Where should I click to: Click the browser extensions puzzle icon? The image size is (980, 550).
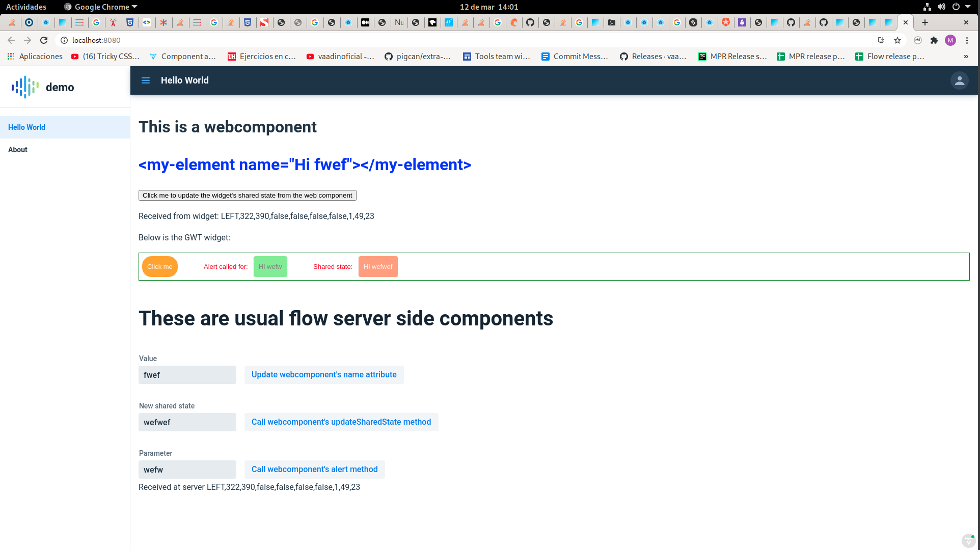tap(934, 40)
